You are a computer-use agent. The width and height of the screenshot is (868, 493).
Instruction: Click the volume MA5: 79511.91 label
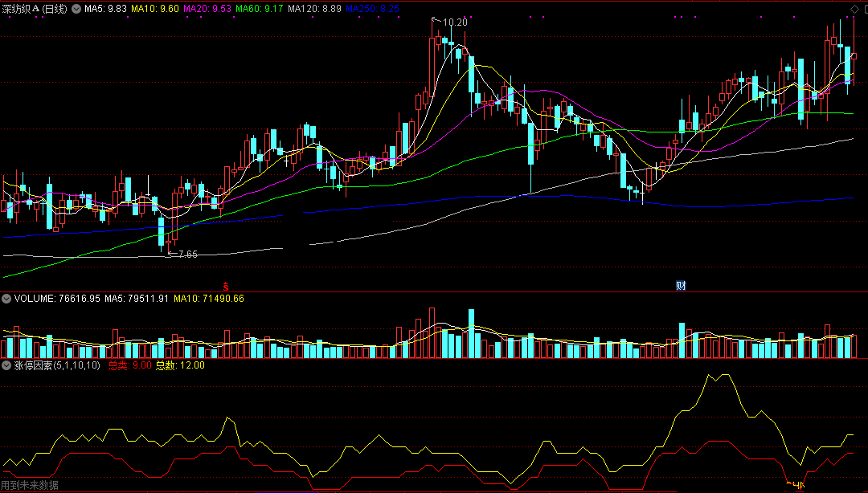point(136,299)
